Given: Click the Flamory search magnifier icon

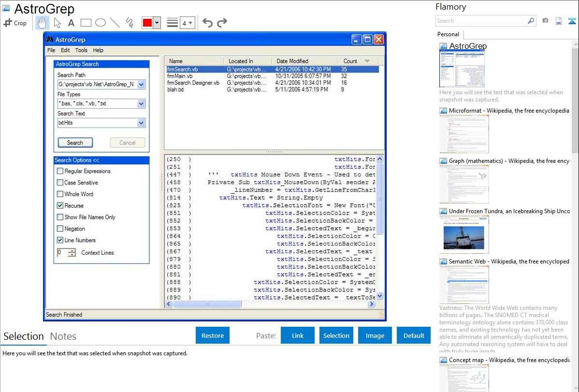Looking at the screenshot, I should 531,21.
